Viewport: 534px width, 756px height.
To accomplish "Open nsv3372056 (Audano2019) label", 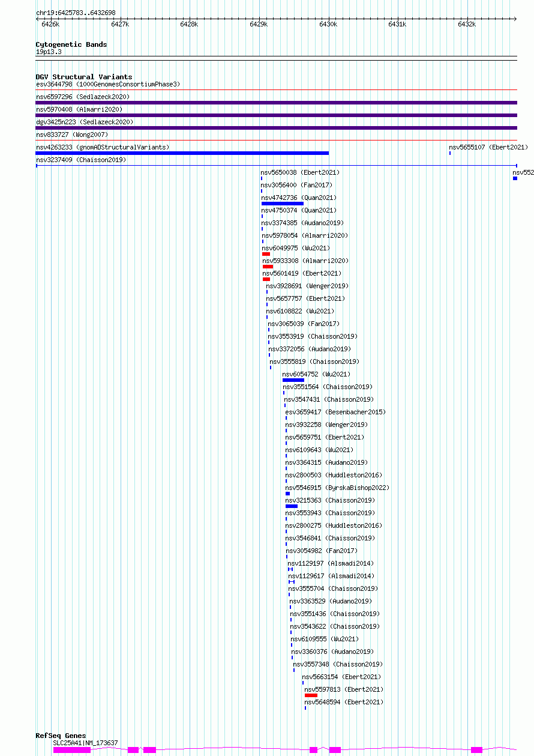I will [310, 349].
